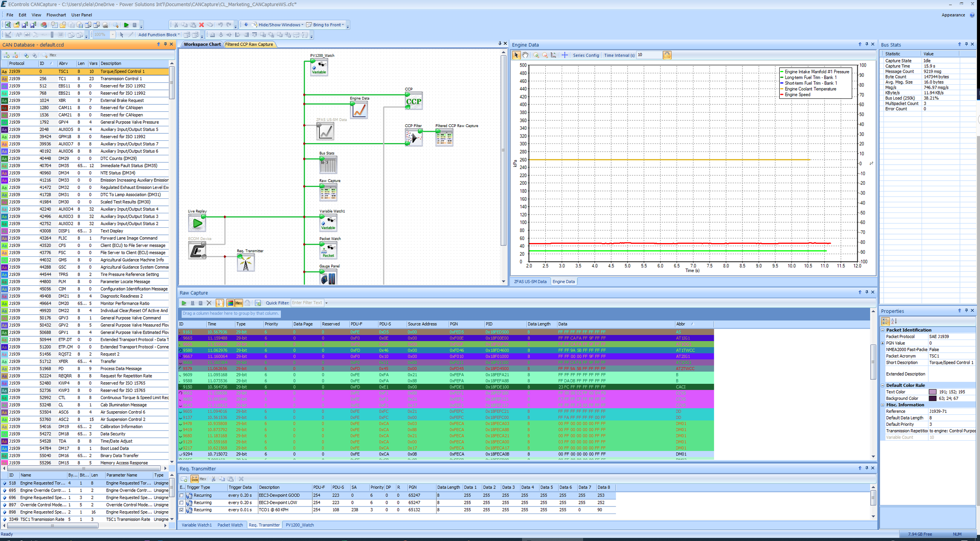This screenshot has width=980, height=541.
Task: Select the Transmission Control 1 row
Action: point(85,79)
